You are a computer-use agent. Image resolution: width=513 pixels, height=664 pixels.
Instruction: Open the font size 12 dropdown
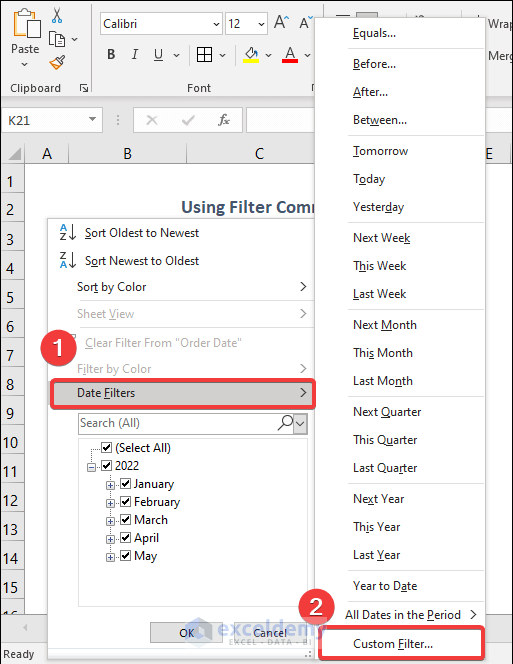(x=261, y=24)
